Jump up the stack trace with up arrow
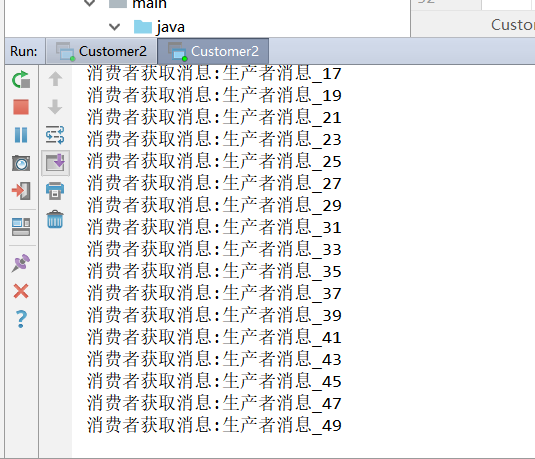Screen dimensions: 535x459 [55, 79]
